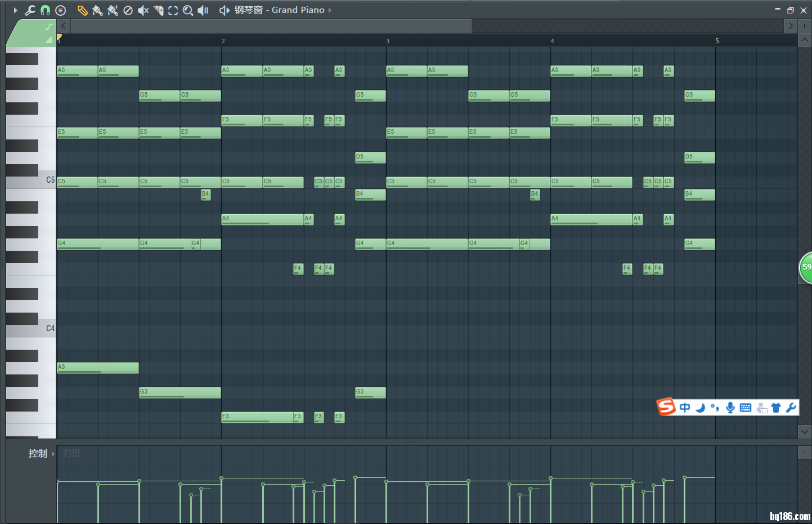Click the speaker icon beside the title
Viewport: 812px width, 524px height.
coord(224,10)
